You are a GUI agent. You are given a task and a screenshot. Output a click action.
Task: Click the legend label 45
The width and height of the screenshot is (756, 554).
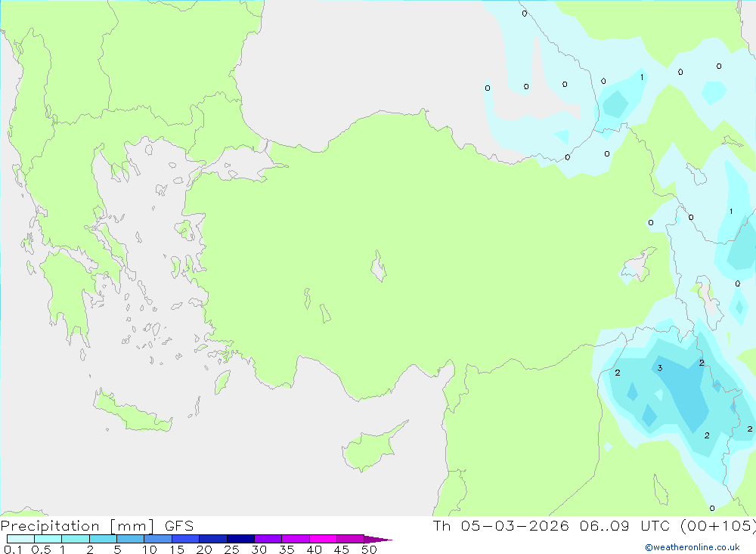342,549
